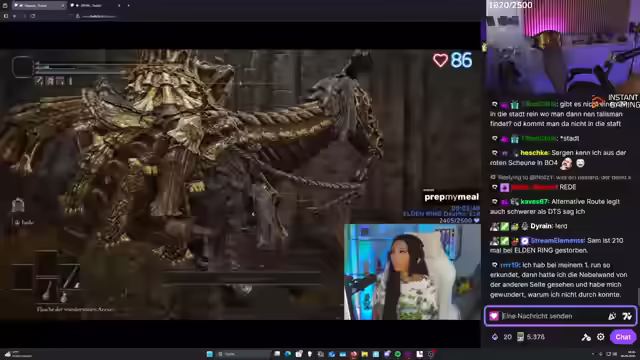This screenshot has width=640, height=360.
Task: Open channel points balance 5.376
Action: pyautogui.click(x=531, y=337)
